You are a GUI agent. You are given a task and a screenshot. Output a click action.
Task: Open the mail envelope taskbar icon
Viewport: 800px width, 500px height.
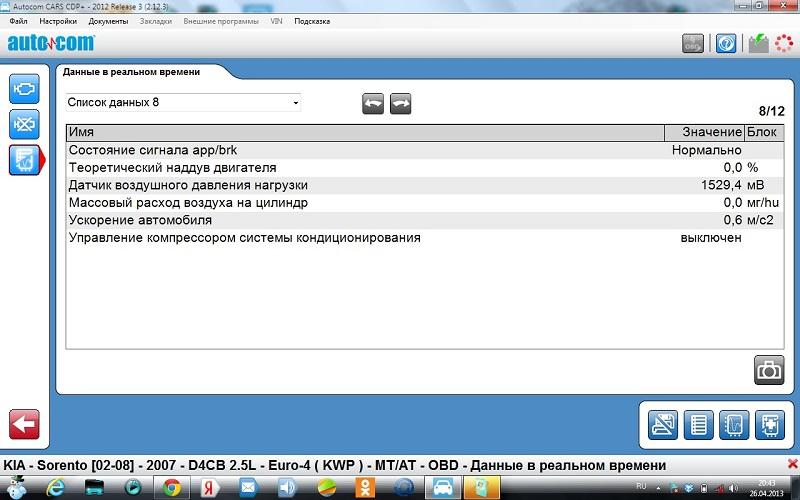247,488
